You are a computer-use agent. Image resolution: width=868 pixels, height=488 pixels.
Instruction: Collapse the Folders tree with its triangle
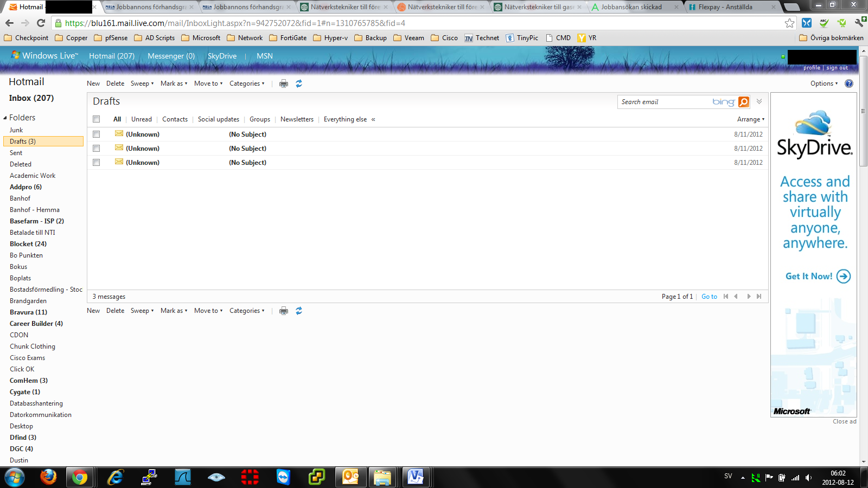coord(5,118)
